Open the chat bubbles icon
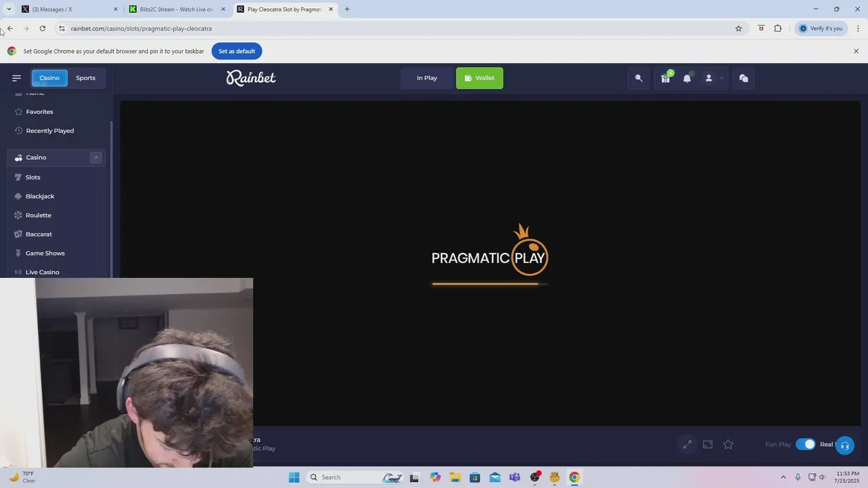 pyautogui.click(x=744, y=78)
